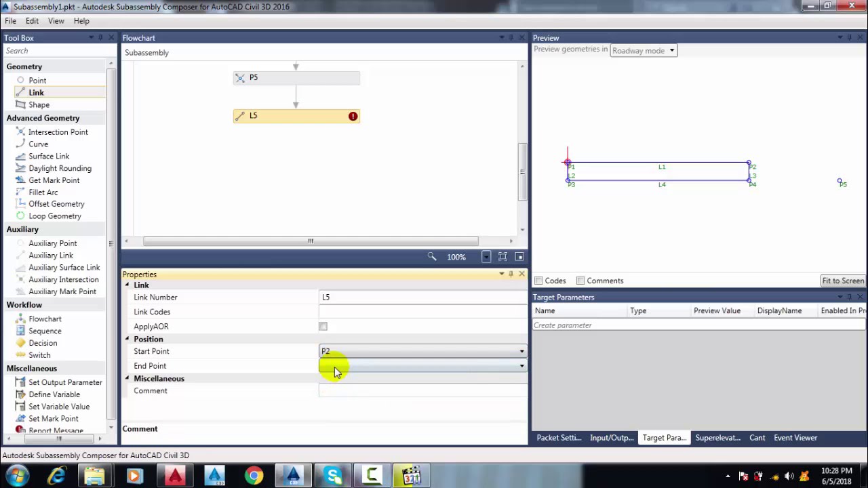
Task: Enable the Codes checkbox in Preview
Action: 538,281
